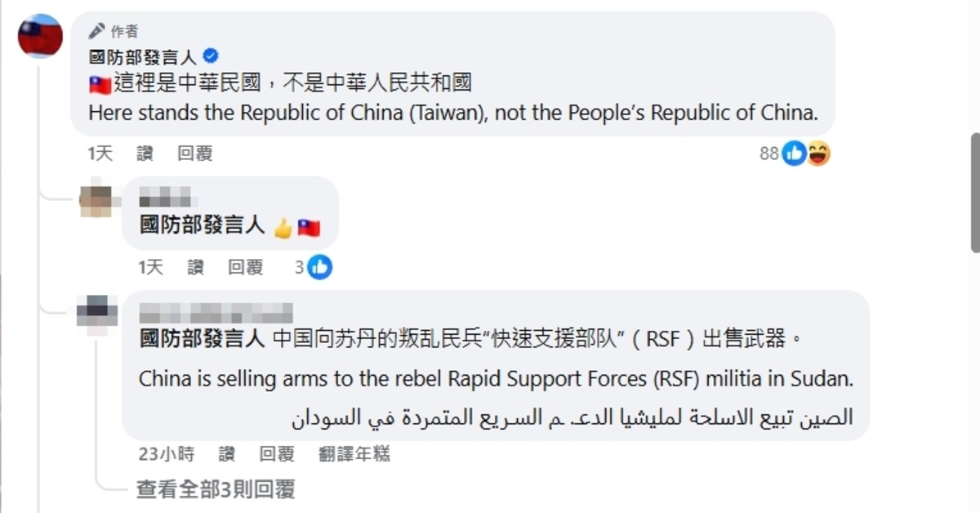Click the 23小時 timestamp
Screen dimensions: 980x513
166,454
